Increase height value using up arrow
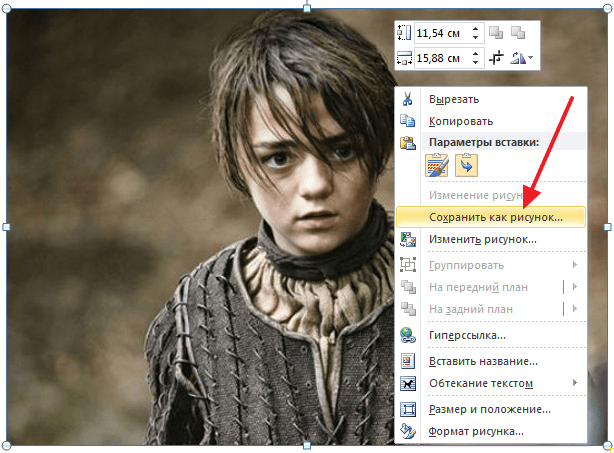This screenshot has width=614, height=453. click(x=476, y=29)
